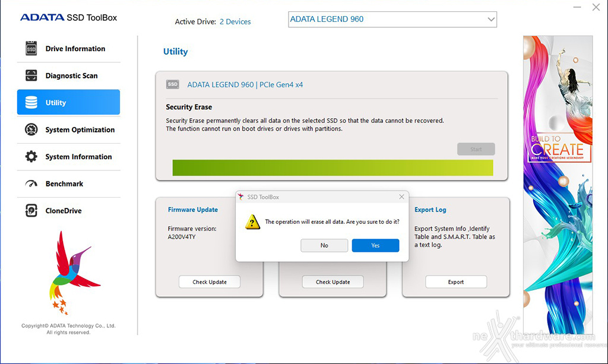The width and height of the screenshot is (608, 364).
Task: Click the Export log button
Action: pyautogui.click(x=456, y=282)
